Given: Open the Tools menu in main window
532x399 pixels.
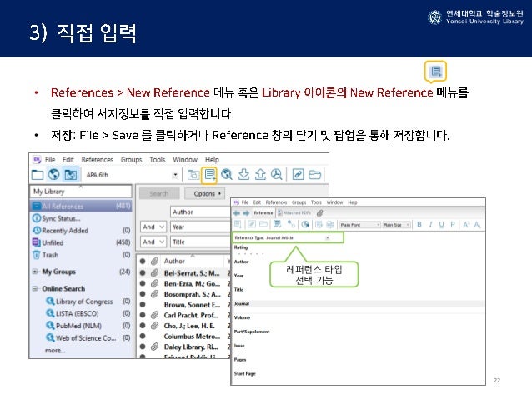Looking at the screenshot, I should click(156, 159).
